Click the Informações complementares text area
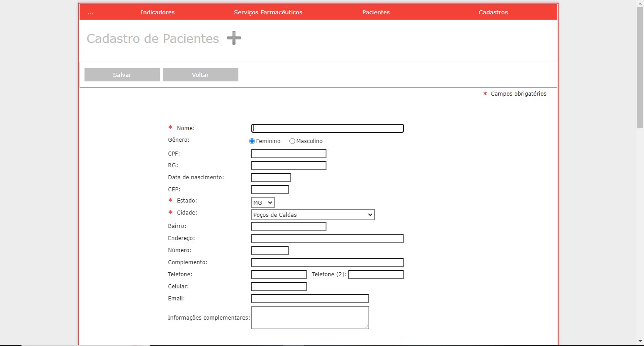This screenshot has width=644, height=346. coord(310,317)
